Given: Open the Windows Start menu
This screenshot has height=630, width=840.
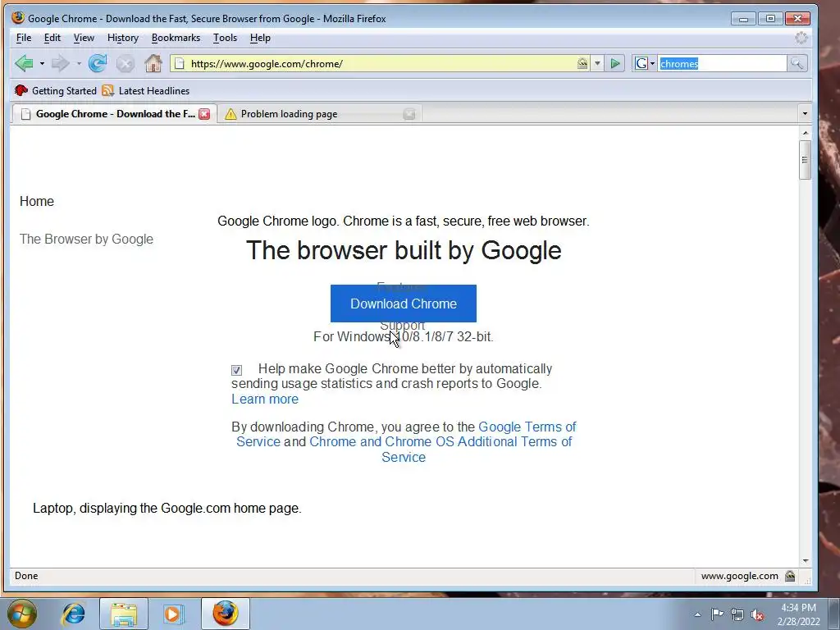Looking at the screenshot, I should (x=21, y=614).
